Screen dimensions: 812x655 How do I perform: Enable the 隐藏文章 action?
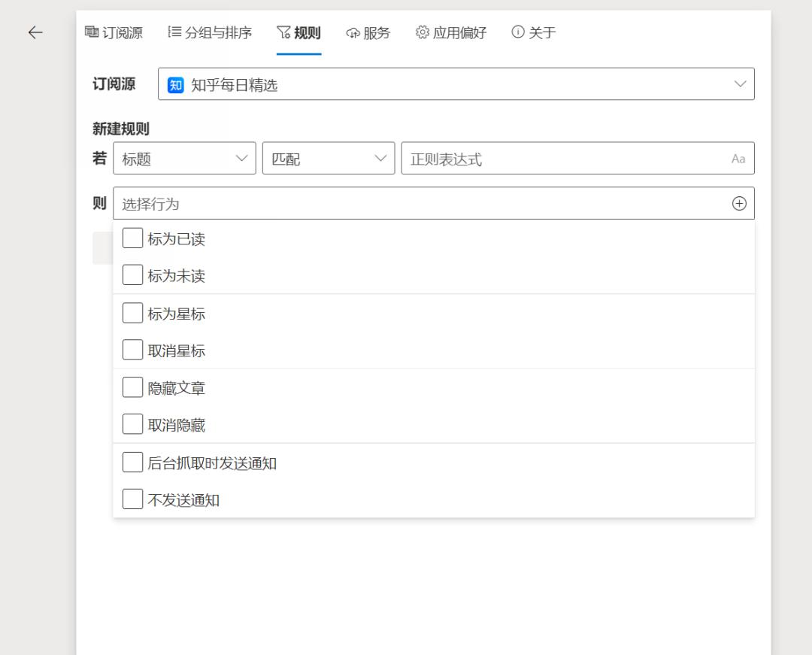tap(132, 387)
